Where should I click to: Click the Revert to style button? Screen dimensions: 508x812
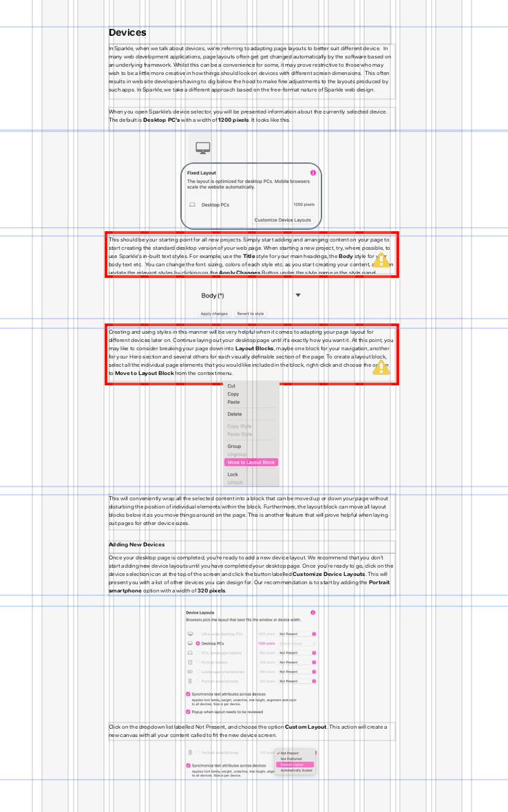[251, 313]
